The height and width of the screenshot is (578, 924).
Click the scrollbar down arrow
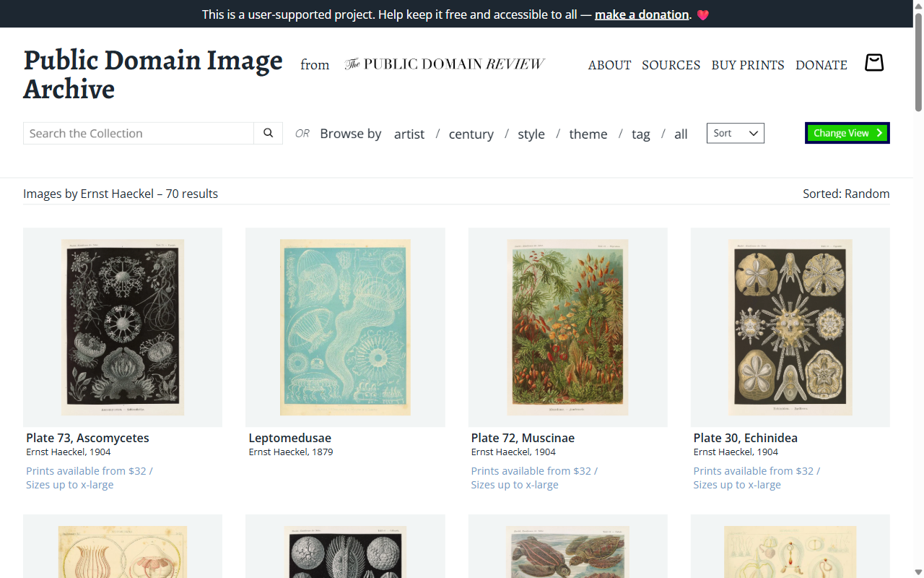point(918,572)
